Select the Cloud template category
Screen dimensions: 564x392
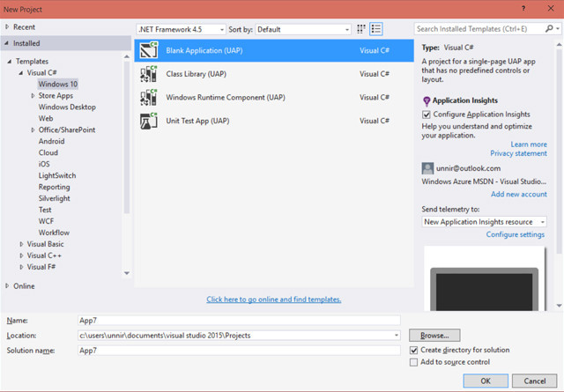48,153
